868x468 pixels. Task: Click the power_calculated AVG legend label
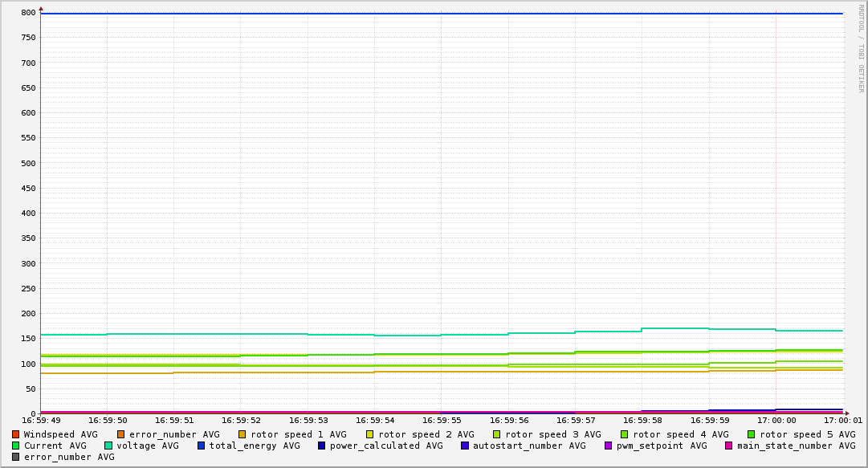tap(386, 446)
